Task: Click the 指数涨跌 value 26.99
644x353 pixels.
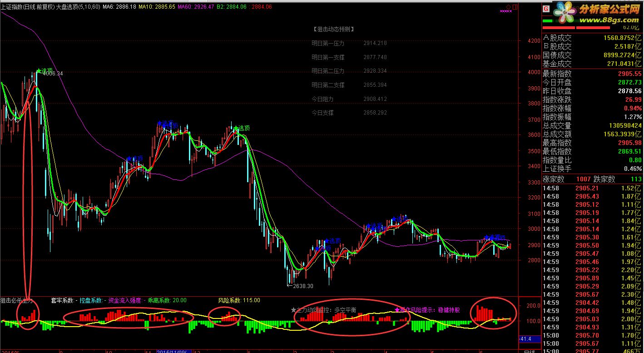Action: [633, 99]
